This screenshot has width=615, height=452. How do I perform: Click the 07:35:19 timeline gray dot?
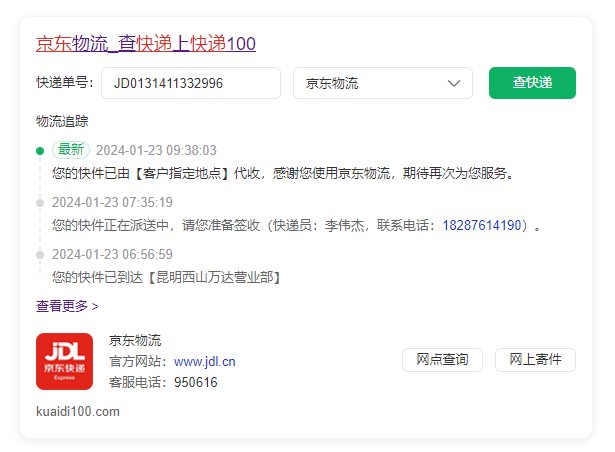[40, 203]
